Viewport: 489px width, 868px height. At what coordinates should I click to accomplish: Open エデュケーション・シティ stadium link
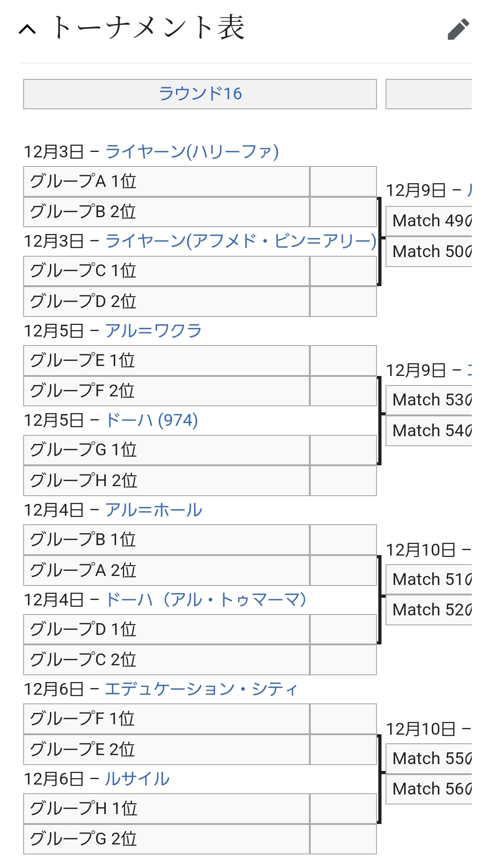[201, 689]
